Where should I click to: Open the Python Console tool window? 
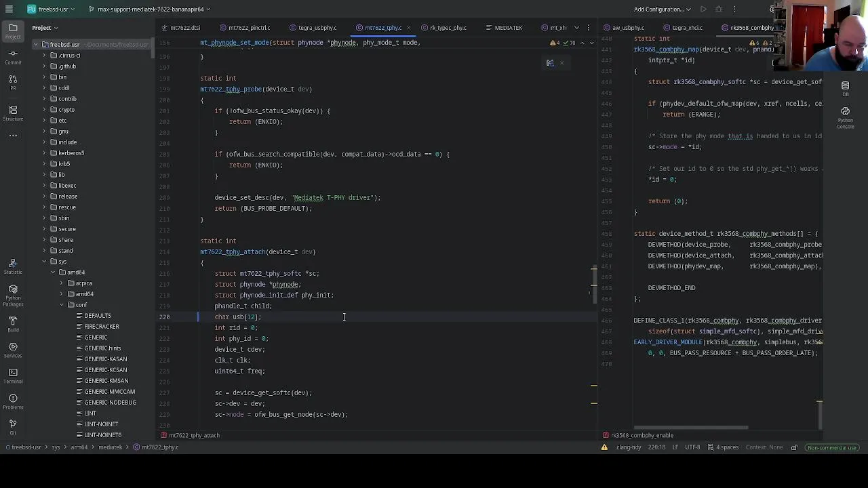845,117
